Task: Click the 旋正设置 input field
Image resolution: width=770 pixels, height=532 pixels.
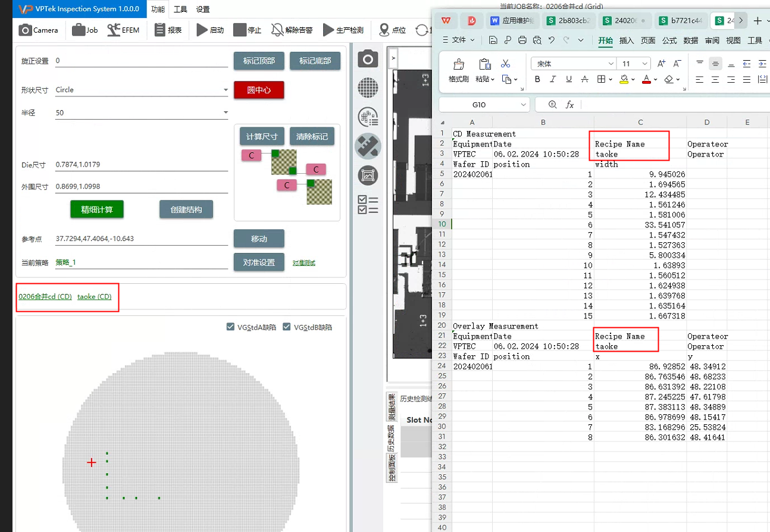Action: coord(141,61)
